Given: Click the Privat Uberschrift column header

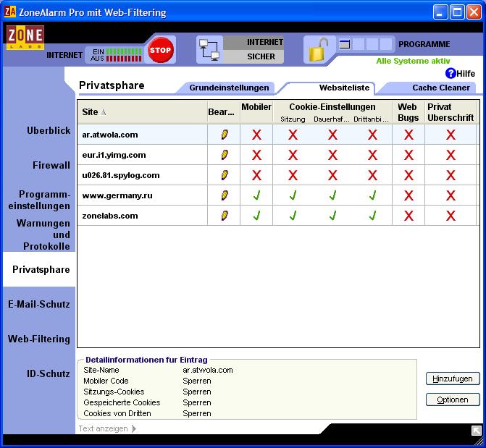Looking at the screenshot, I should pyautogui.click(x=451, y=112).
